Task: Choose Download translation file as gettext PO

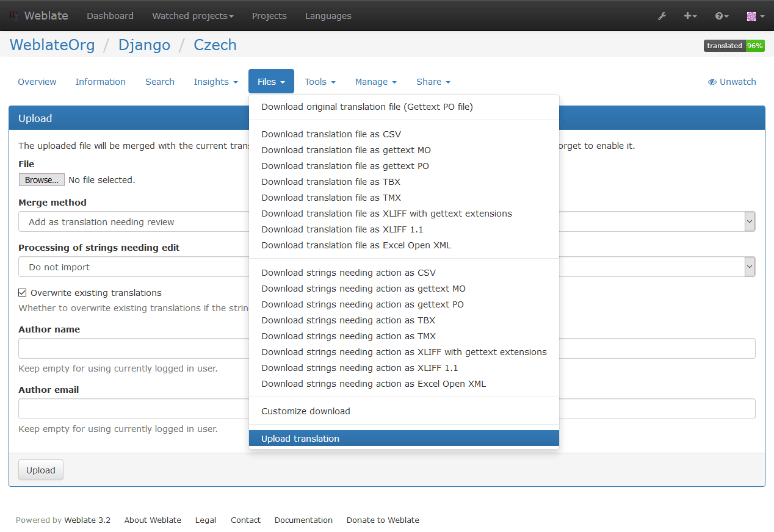Action: tap(404, 166)
